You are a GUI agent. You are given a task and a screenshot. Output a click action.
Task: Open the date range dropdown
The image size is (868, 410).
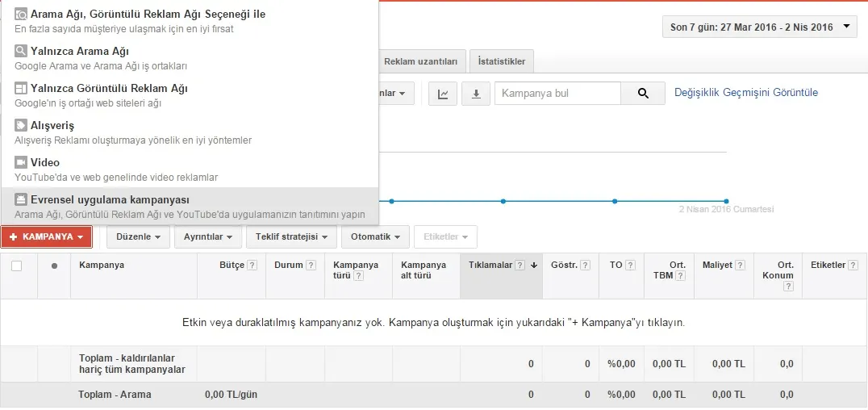(760, 27)
